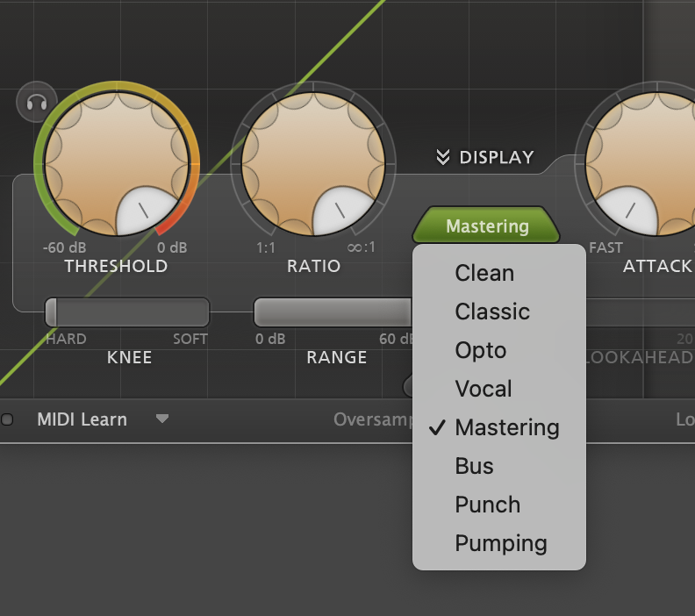Screen dimensions: 695x616
Task: Click the MIDI Learn button
Action: tap(82, 419)
